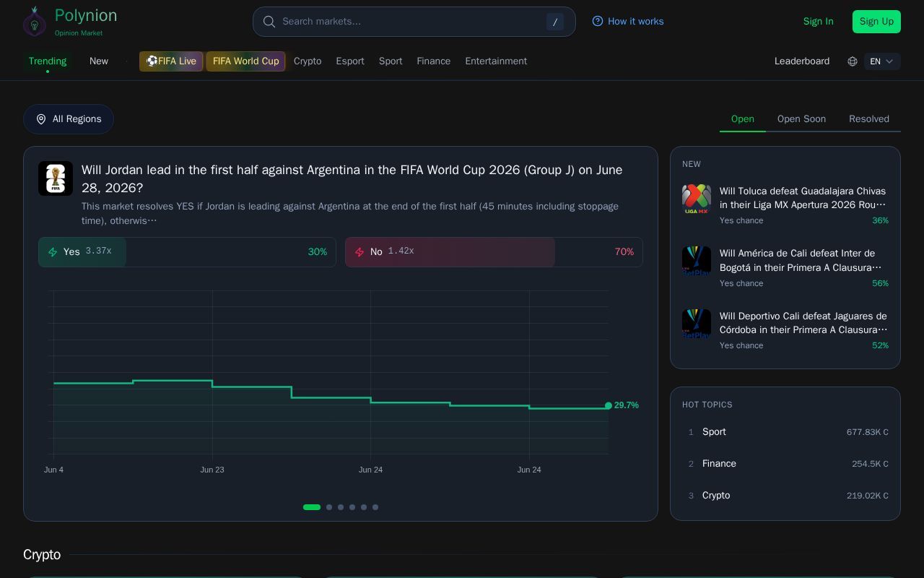Open the FIFA World Cup category
Viewport: 924px width, 578px height.
245,61
